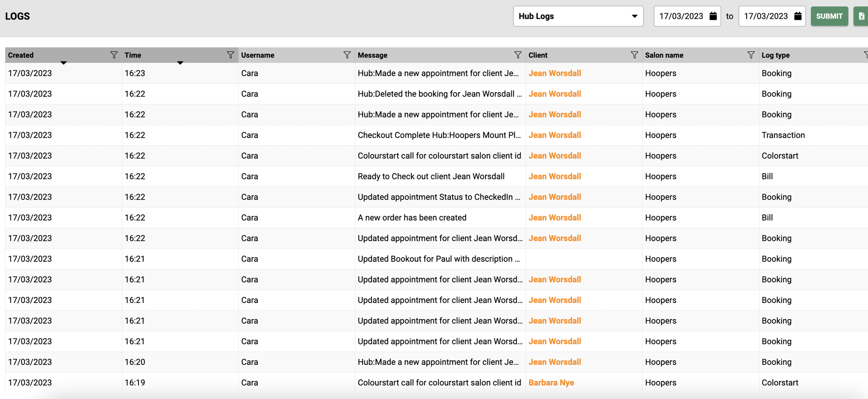
Task: Select the Checkout Complete transaction log row
Action: (439, 135)
